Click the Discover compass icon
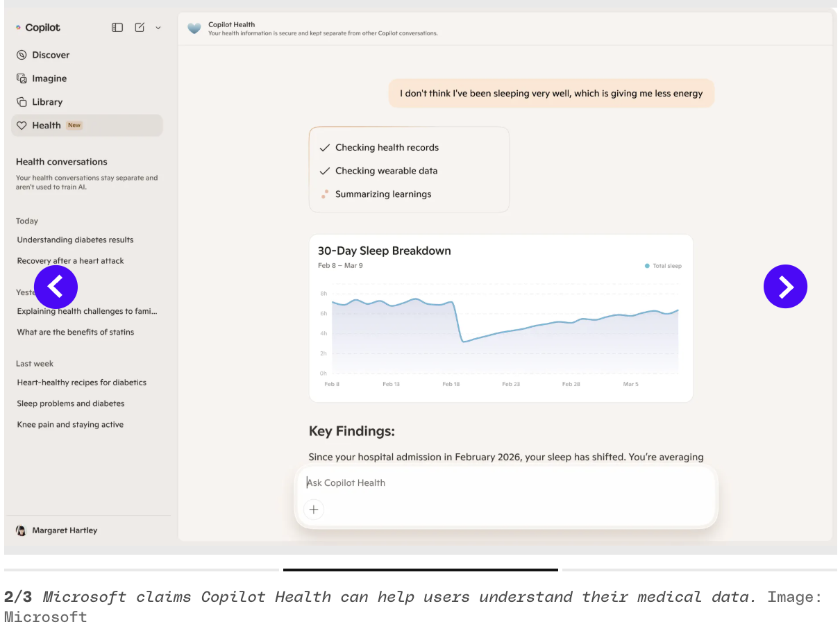Screen dimensions: 840x629 [22, 55]
